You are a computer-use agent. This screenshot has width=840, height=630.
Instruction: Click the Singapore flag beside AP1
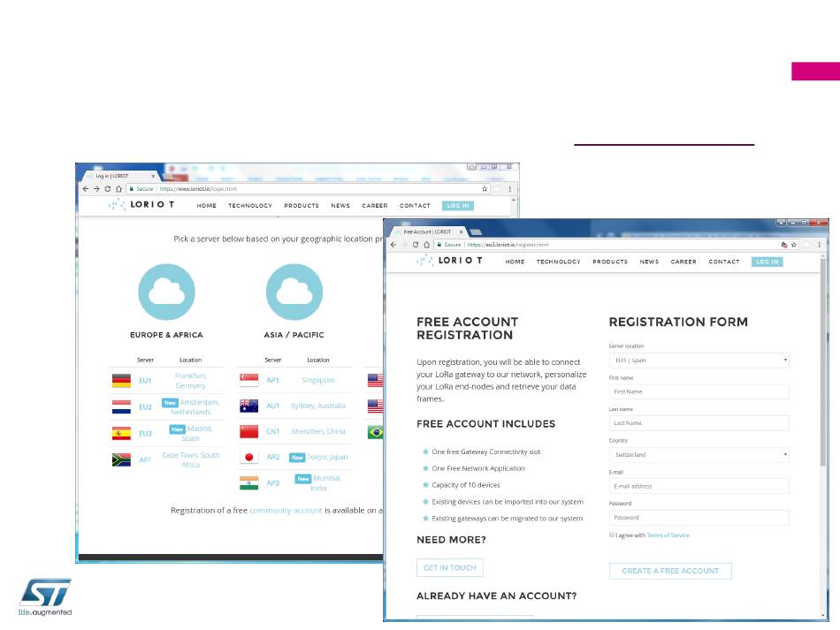pyautogui.click(x=249, y=380)
